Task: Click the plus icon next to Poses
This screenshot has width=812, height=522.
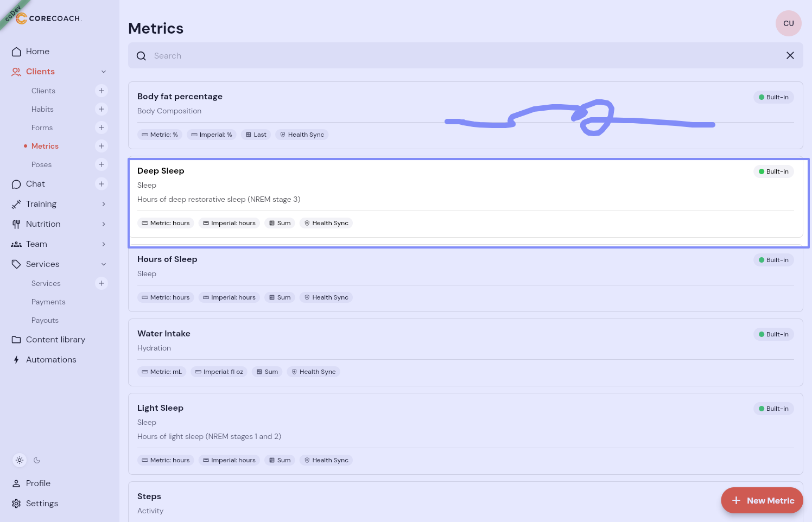Action: [x=101, y=164]
